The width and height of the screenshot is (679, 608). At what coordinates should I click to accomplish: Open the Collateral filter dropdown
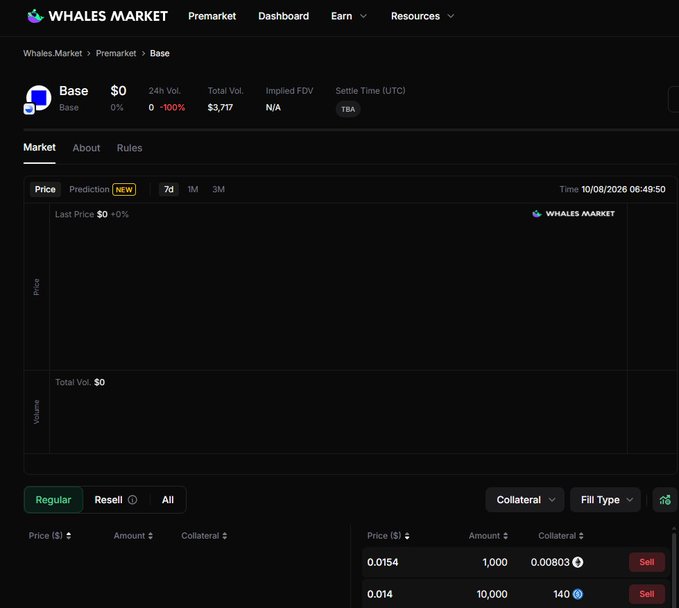tap(525, 500)
